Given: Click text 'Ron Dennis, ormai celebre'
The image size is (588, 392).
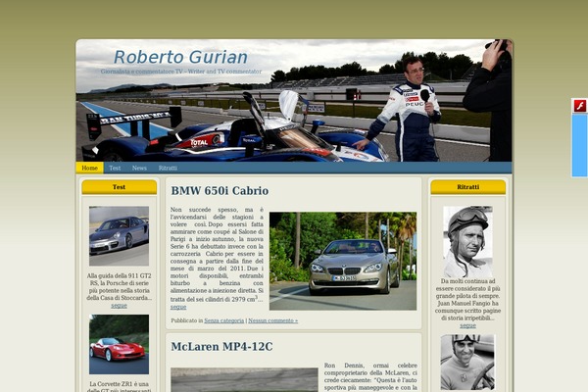Looking at the screenshot, I should coord(370,366).
